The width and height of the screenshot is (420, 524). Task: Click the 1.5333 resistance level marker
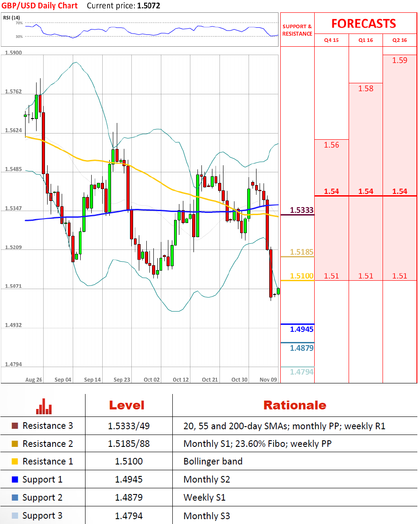[301, 210]
